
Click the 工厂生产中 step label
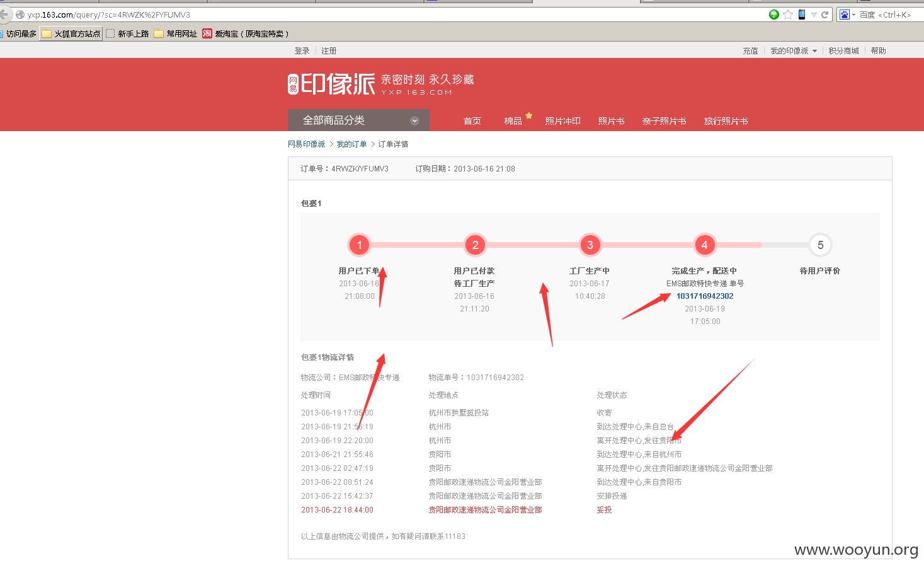[x=590, y=271]
